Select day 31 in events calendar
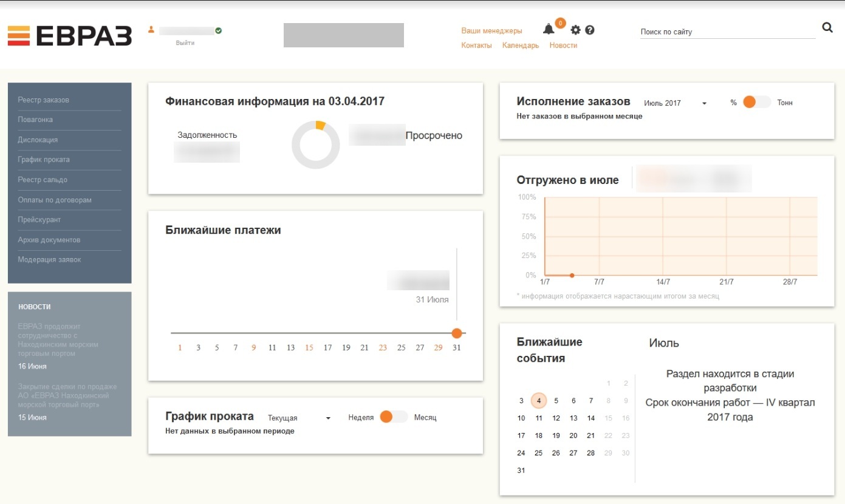Viewport: 845px width, 504px height. tap(521, 471)
